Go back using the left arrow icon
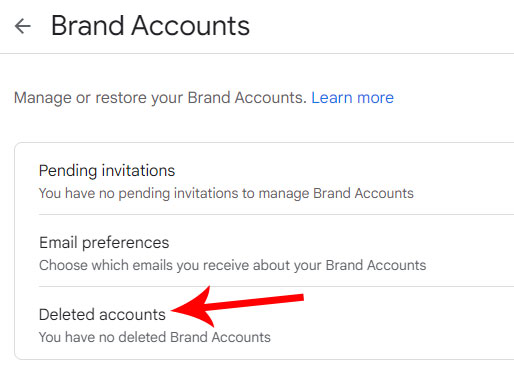 click(x=23, y=26)
